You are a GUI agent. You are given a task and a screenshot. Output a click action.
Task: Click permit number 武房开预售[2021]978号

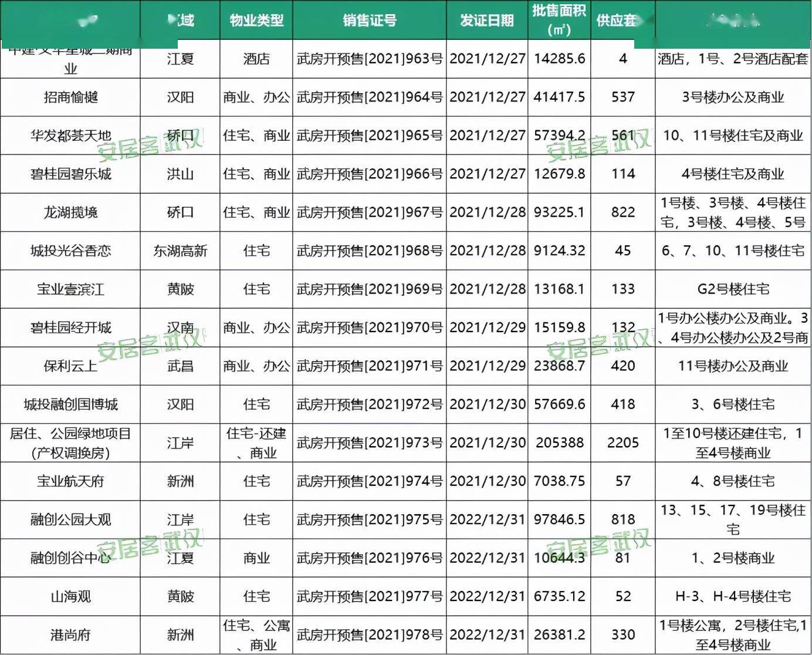(x=370, y=635)
